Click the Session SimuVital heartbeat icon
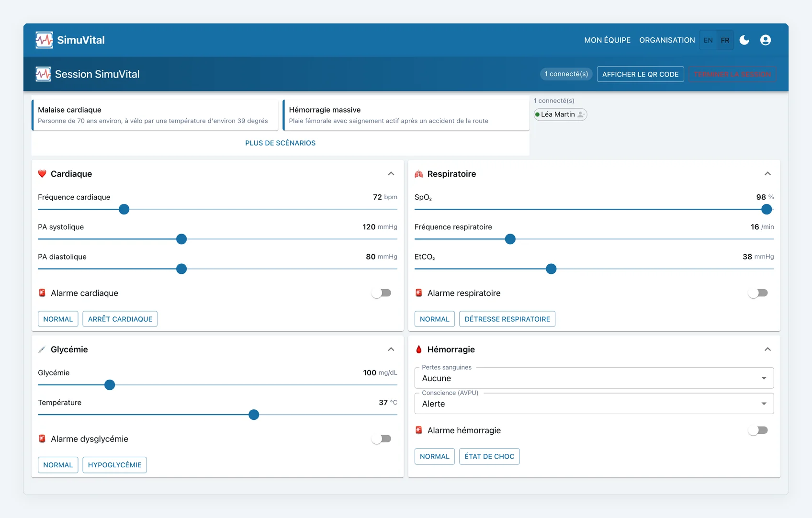The image size is (812, 518). pos(43,74)
